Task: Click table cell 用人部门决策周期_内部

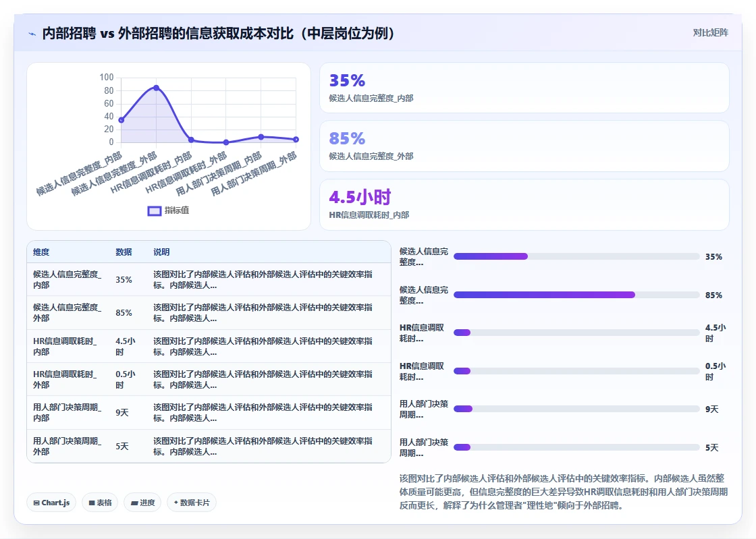Action: (67, 412)
